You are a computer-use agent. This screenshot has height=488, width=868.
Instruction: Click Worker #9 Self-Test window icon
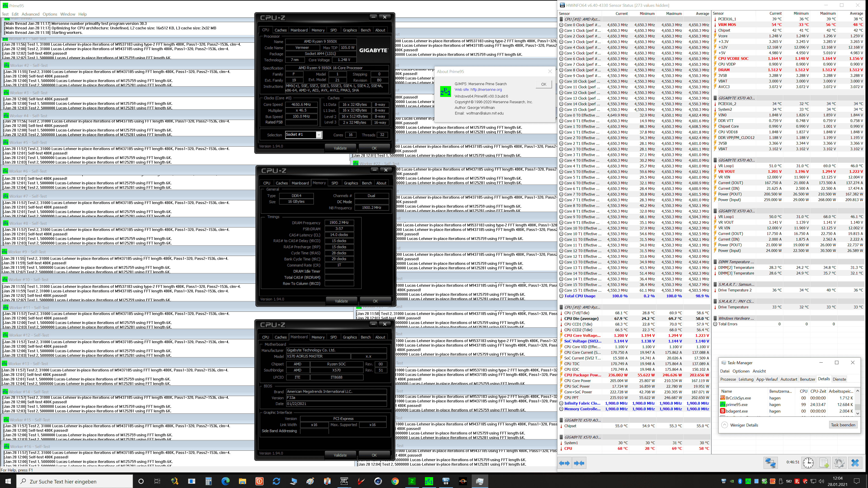(5, 252)
